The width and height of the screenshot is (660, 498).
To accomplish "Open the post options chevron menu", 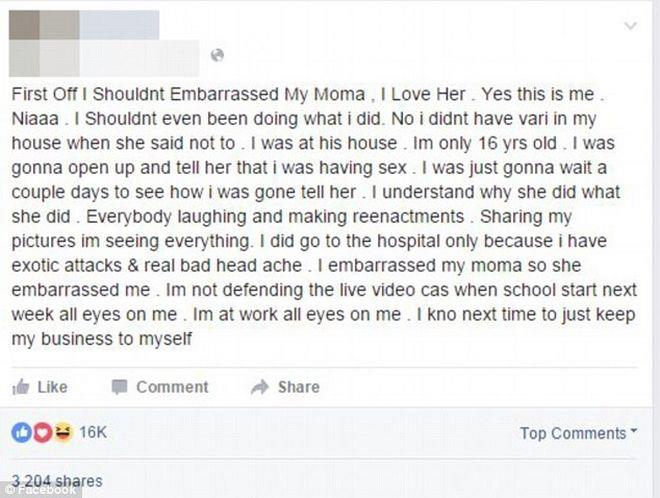I will [630, 26].
